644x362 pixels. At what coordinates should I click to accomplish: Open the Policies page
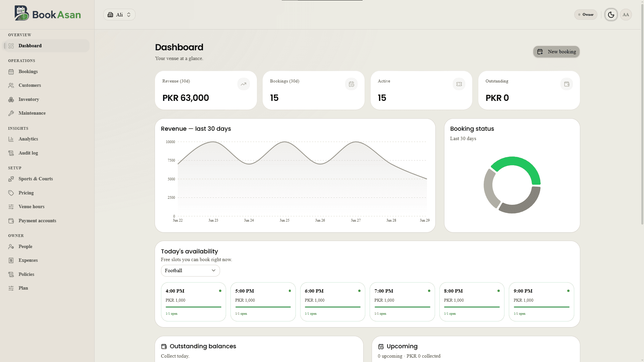tap(47, 275)
